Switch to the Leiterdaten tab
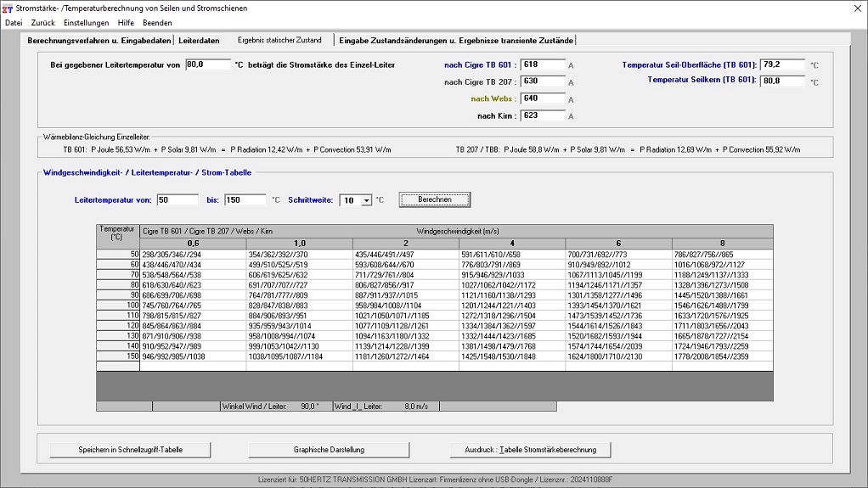This screenshot has width=868, height=488. (x=199, y=40)
